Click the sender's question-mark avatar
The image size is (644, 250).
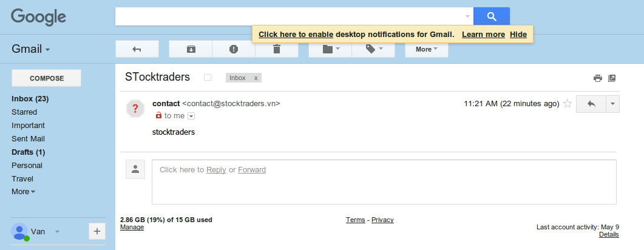coord(135,109)
